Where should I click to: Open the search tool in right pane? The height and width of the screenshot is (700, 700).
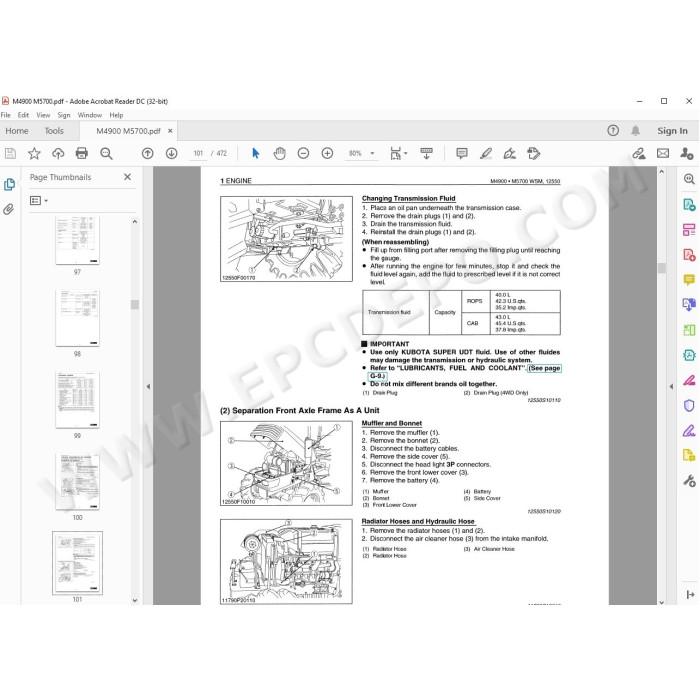[x=689, y=179]
